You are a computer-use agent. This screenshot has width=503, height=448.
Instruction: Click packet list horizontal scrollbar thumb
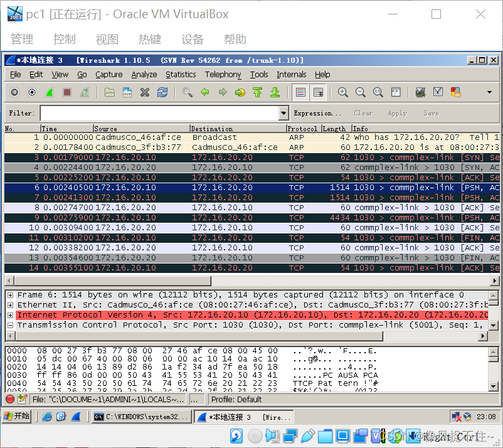tap(112, 281)
